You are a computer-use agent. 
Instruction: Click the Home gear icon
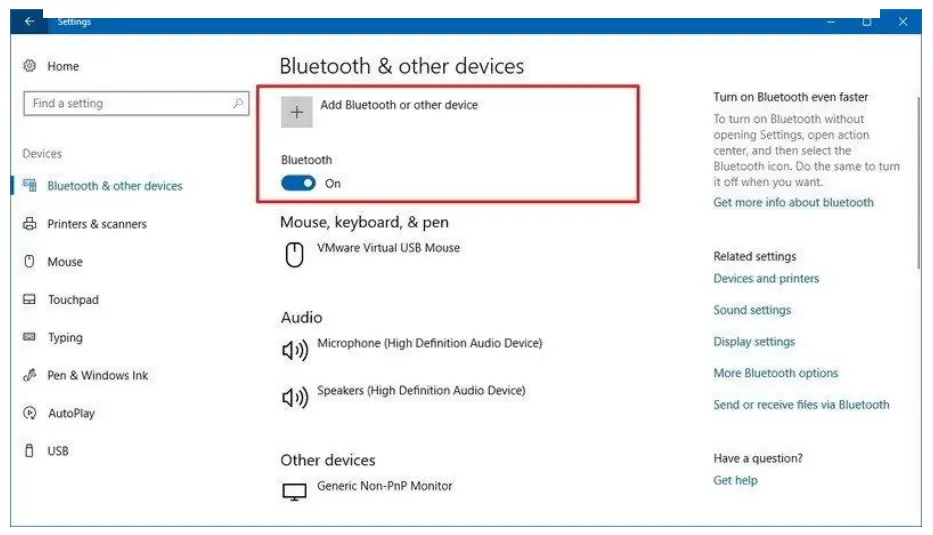(x=30, y=65)
